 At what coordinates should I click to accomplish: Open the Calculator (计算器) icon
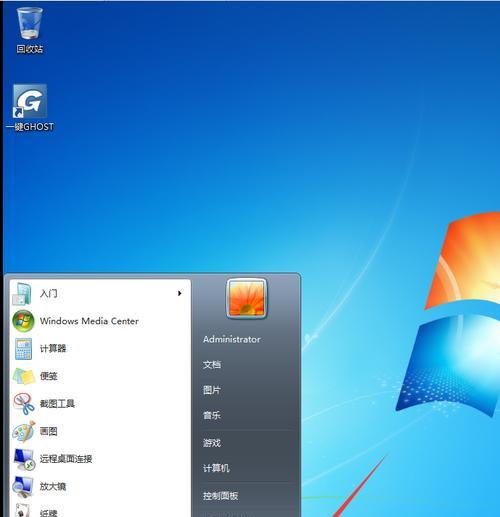[x=23, y=349]
